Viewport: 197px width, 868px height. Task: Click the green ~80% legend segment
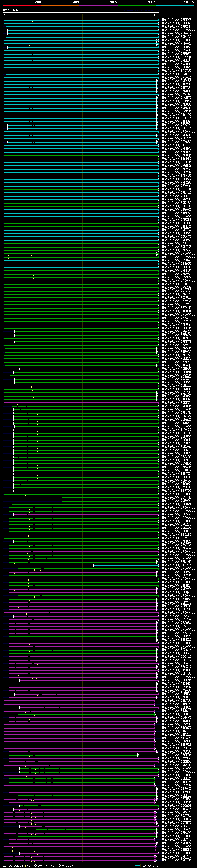(x=136, y=6)
